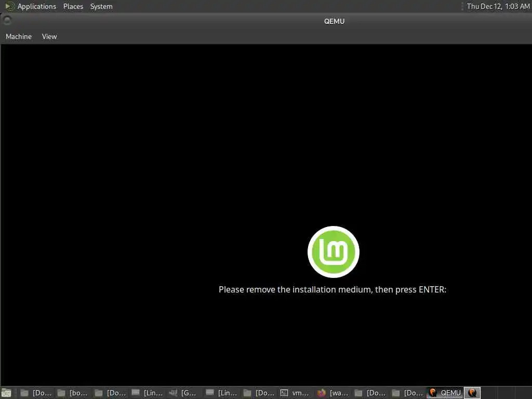Click the show desktop icon on the bottom panel

(6, 393)
